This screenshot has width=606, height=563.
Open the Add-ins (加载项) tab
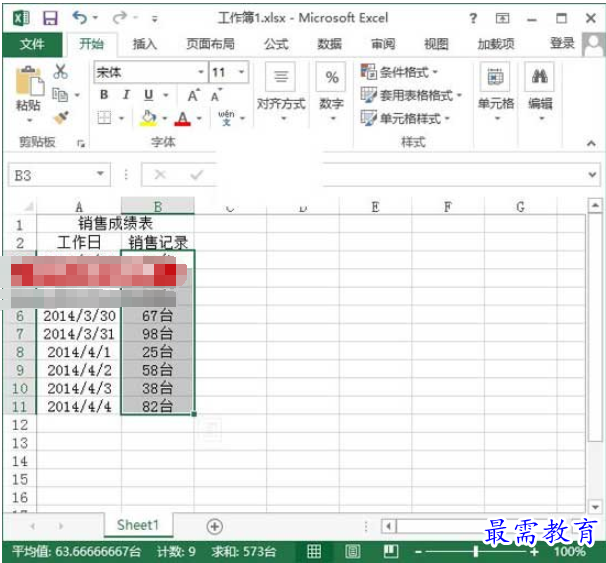tap(496, 44)
